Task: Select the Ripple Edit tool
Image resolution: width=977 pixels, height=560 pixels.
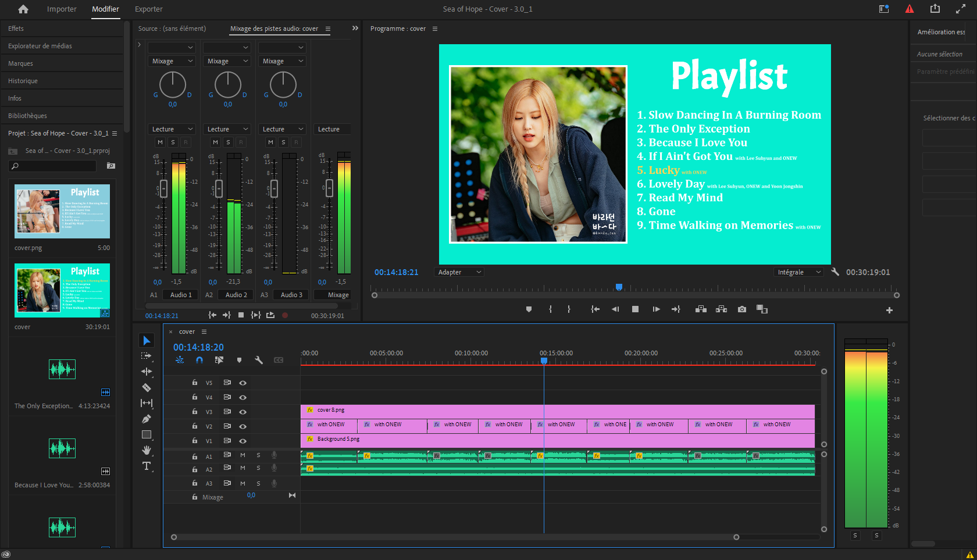Action: tap(147, 372)
